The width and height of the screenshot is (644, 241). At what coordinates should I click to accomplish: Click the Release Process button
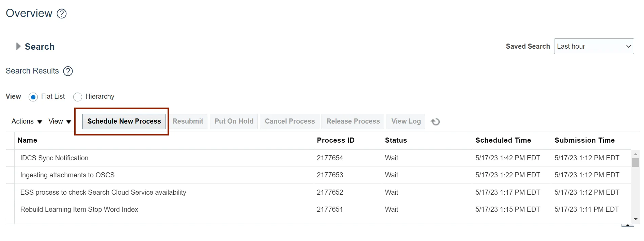coord(353,122)
